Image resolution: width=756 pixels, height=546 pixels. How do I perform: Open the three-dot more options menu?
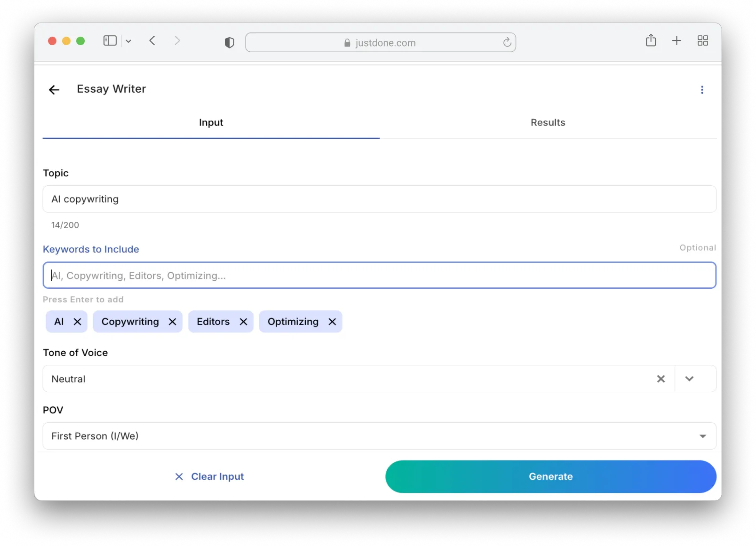point(701,90)
